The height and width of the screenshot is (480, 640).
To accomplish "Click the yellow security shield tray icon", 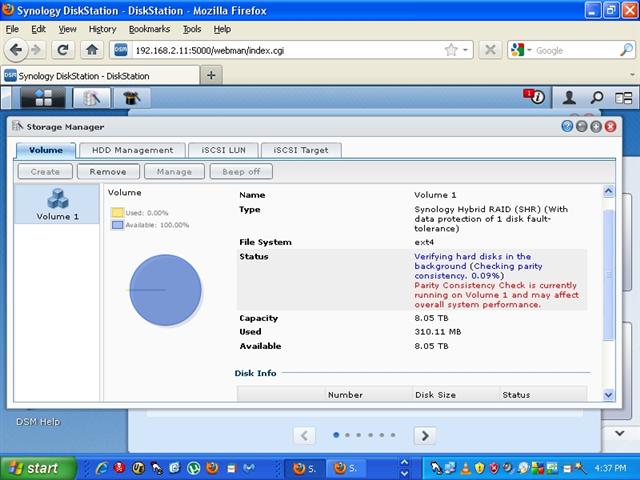I will (480, 468).
